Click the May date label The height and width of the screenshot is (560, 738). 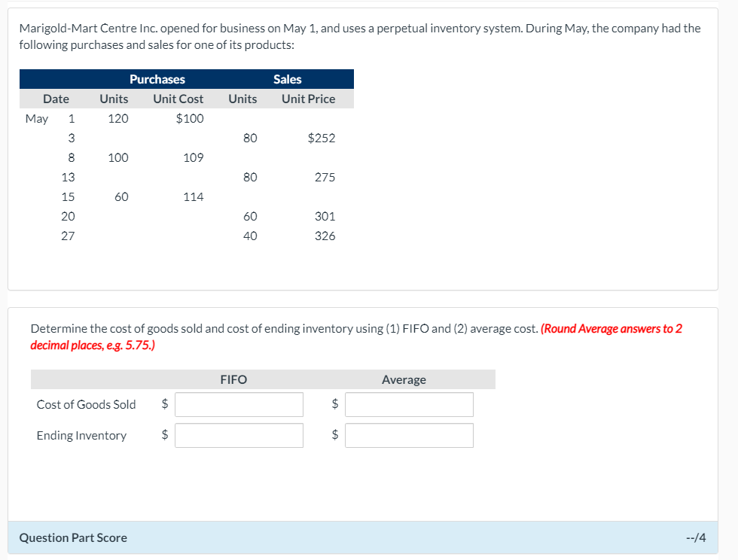click(37, 119)
